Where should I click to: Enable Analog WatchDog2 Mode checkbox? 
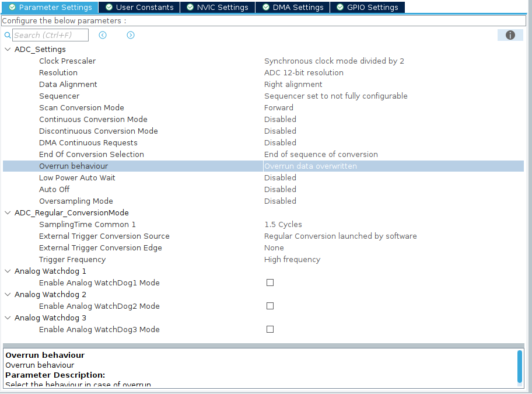tap(270, 306)
